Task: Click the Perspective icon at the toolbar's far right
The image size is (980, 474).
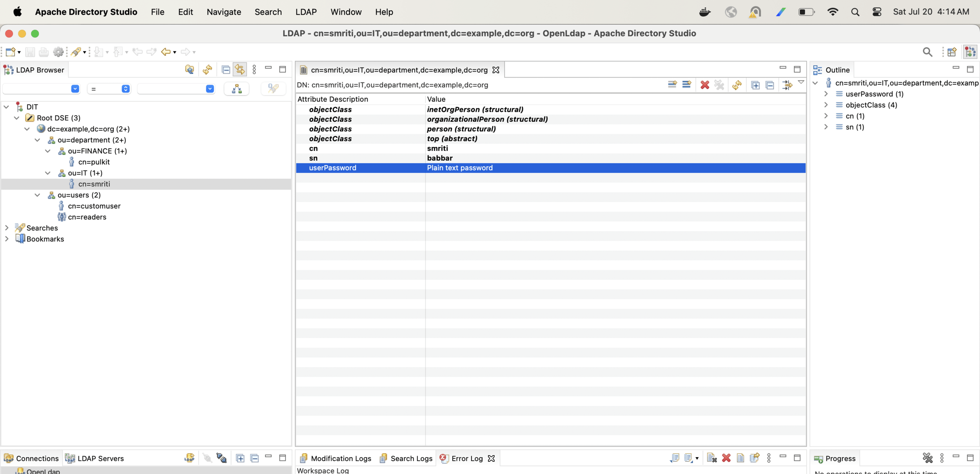Action: [970, 52]
